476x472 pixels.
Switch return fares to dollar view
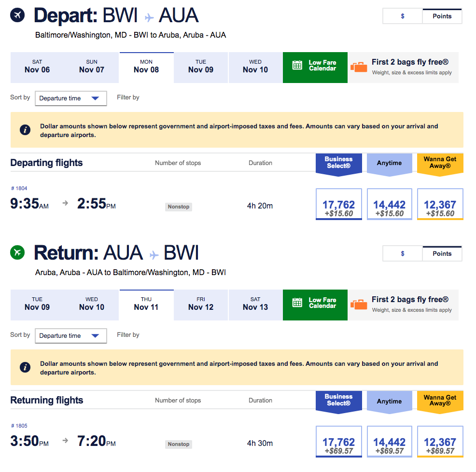click(402, 253)
